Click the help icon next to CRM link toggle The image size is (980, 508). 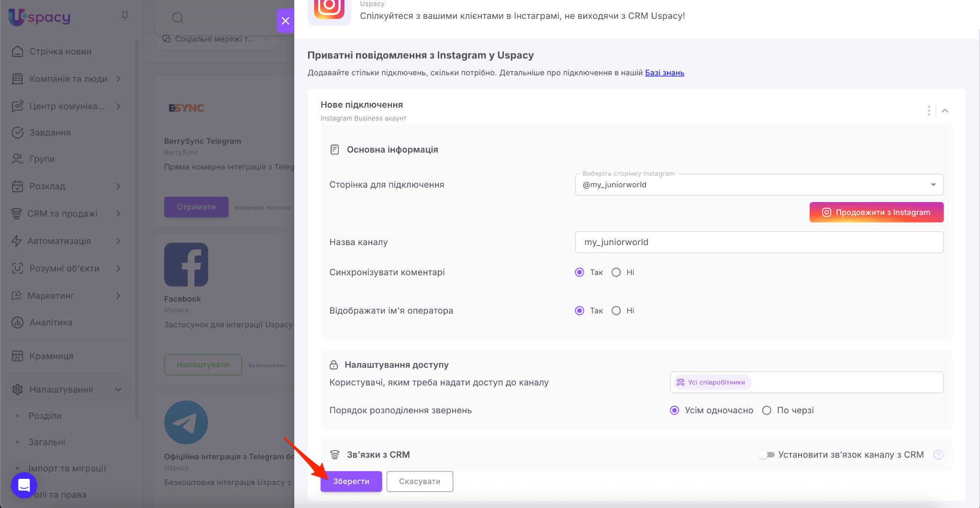pos(938,455)
